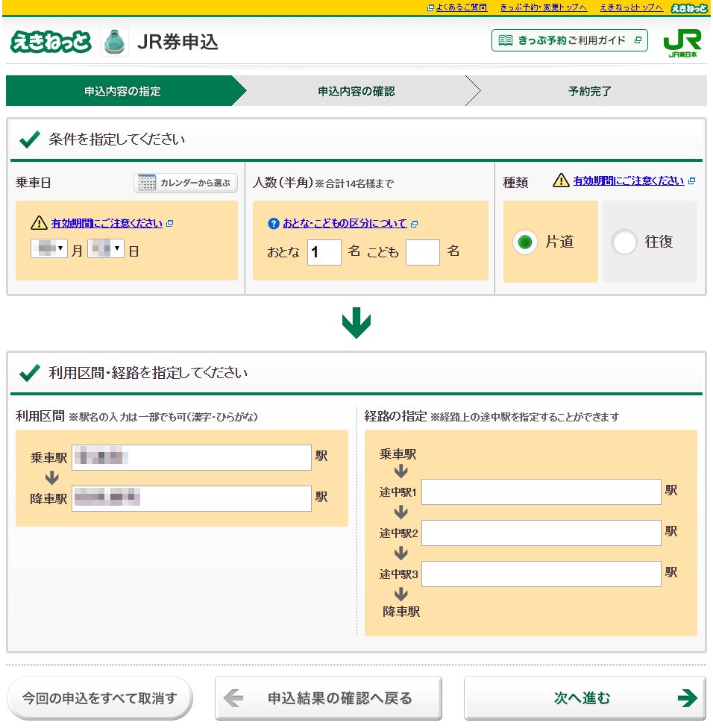Click the blue question mark icon for おとな・こども
Viewport: 713px width, 728px height.
(274, 224)
